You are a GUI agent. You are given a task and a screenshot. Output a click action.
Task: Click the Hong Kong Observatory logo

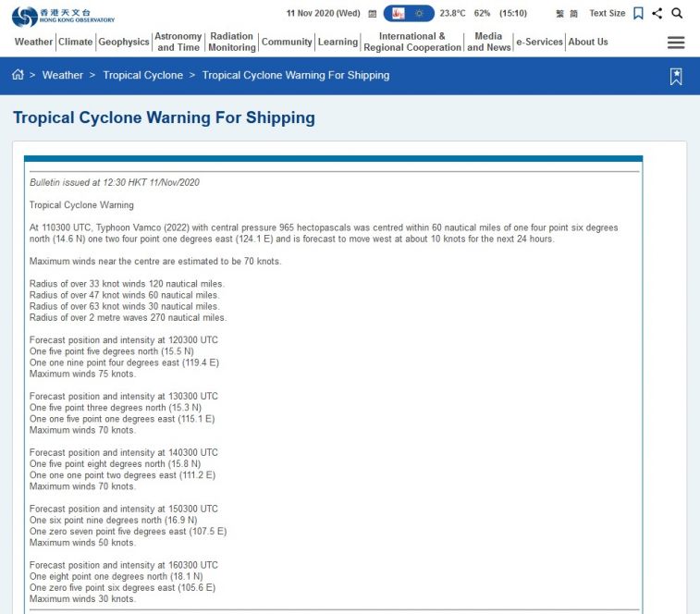point(63,16)
